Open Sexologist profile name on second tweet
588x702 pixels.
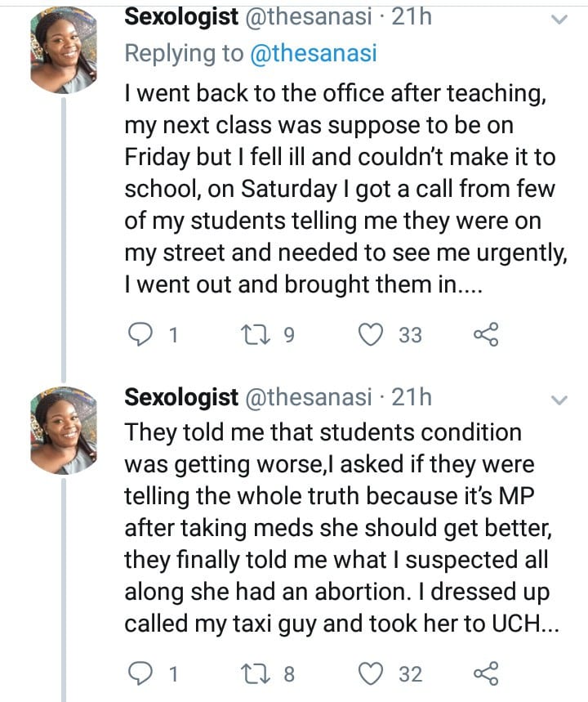pyautogui.click(x=180, y=397)
